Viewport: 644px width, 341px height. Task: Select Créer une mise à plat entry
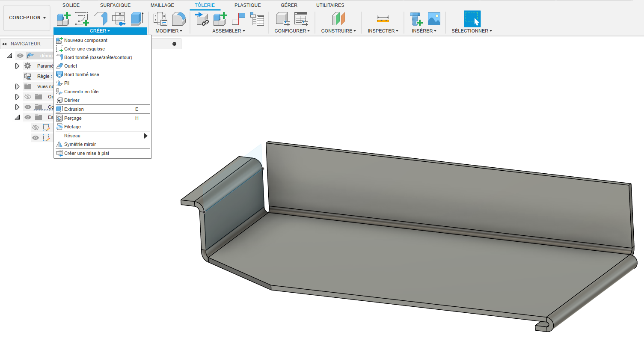[86, 153]
